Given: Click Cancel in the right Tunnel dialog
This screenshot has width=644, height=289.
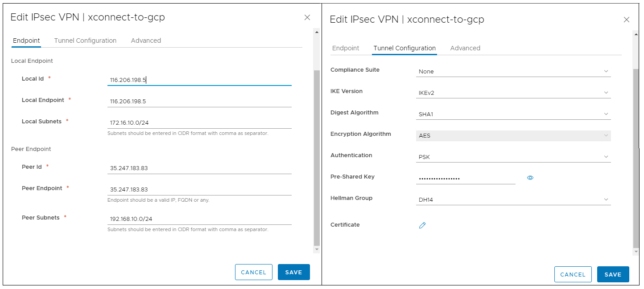Looking at the screenshot, I should tap(573, 274).
